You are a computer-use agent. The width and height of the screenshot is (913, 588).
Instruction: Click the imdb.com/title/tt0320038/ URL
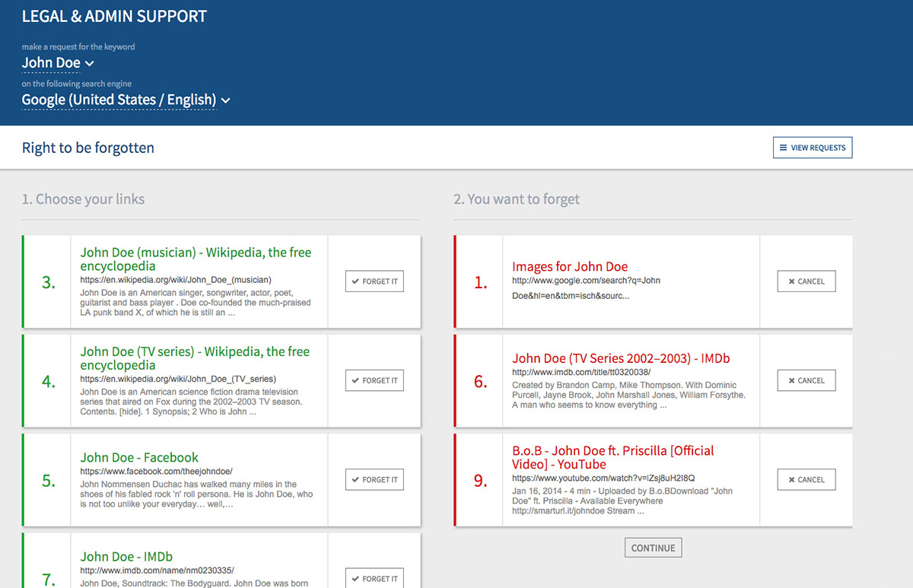[x=581, y=373]
